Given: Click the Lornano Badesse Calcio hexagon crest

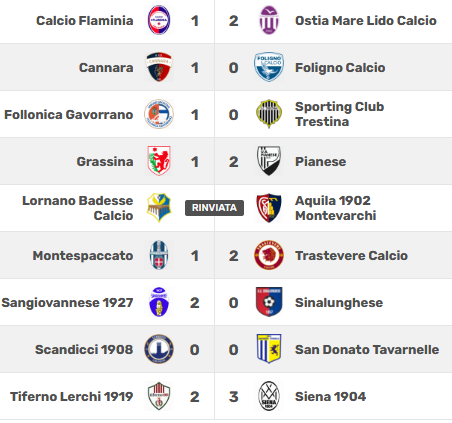Looking at the screenshot, I should click(x=159, y=208).
